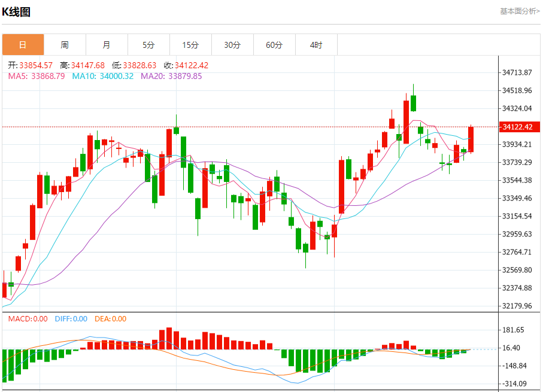Click the 33154.54 price axis label

(x=517, y=216)
